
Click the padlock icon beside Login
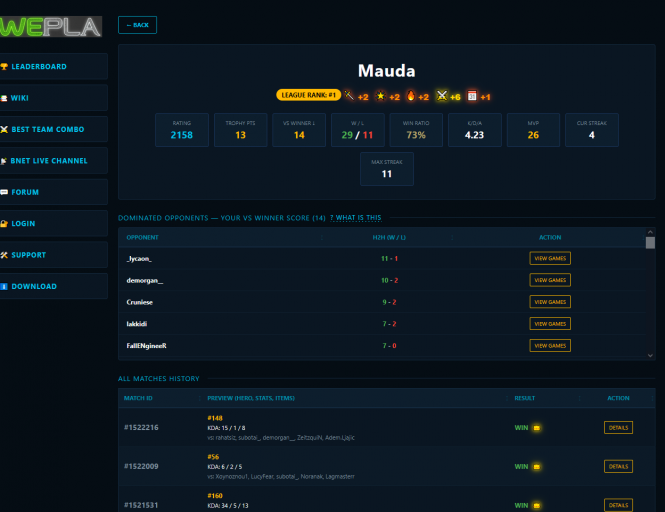(4, 224)
